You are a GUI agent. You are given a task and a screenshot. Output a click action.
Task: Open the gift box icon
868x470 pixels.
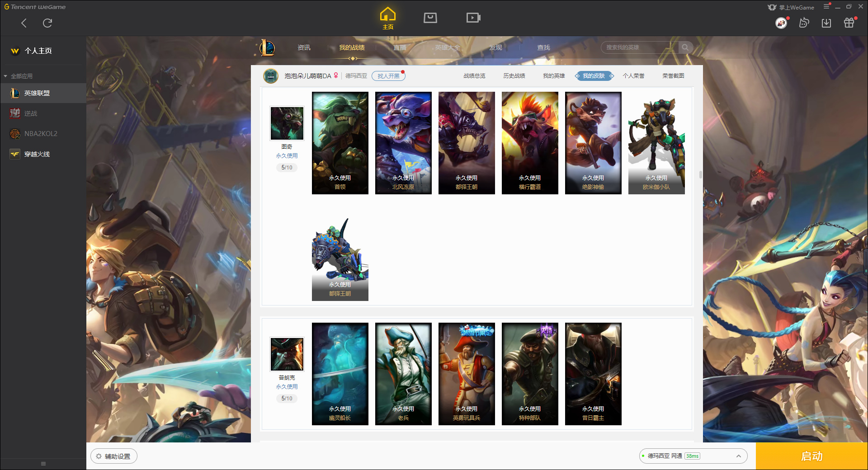coord(849,23)
